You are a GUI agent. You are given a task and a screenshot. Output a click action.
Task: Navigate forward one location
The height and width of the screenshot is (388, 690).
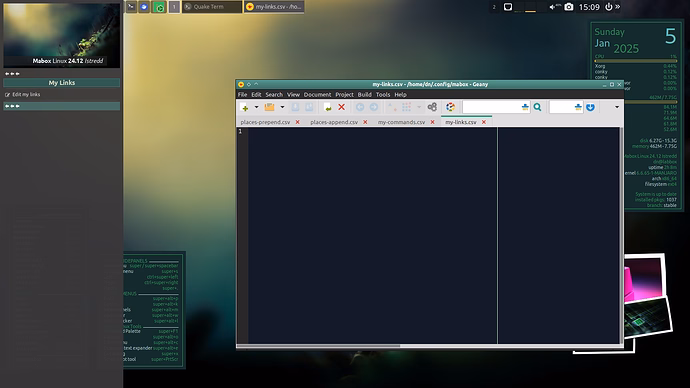[x=374, y=107]
